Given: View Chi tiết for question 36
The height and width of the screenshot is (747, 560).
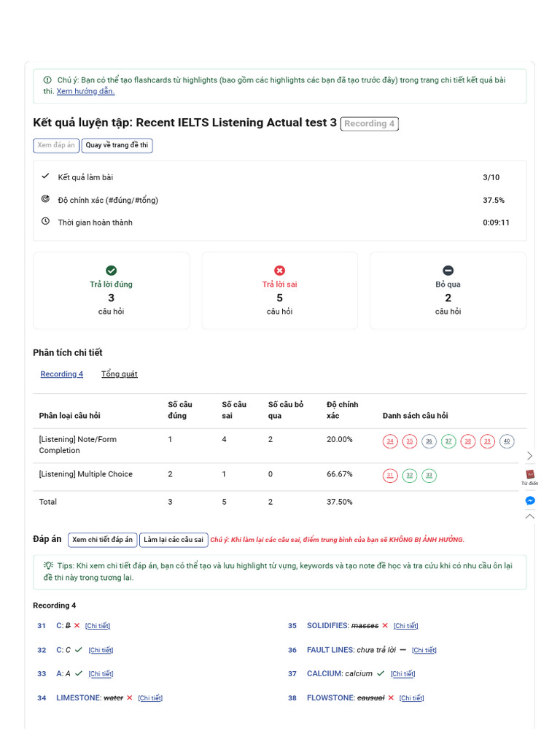Looking at the screenshot, I should coord(424,650).
